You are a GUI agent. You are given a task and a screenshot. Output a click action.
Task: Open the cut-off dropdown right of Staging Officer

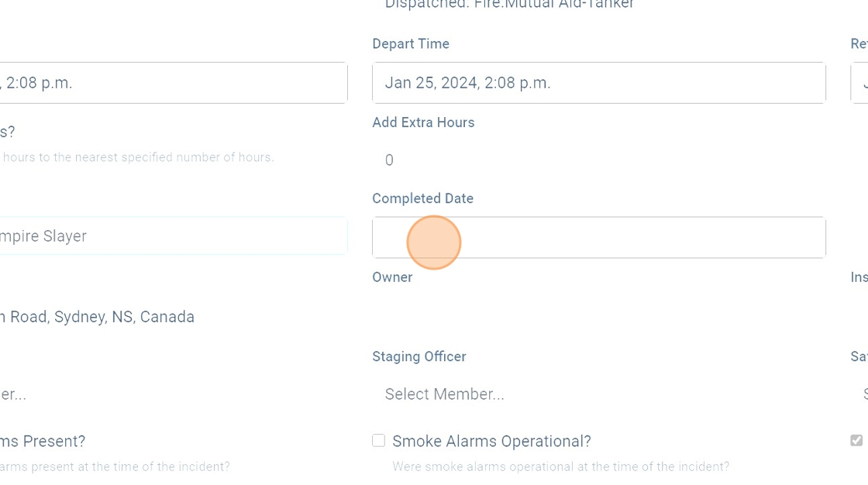[x=862, y=394]
